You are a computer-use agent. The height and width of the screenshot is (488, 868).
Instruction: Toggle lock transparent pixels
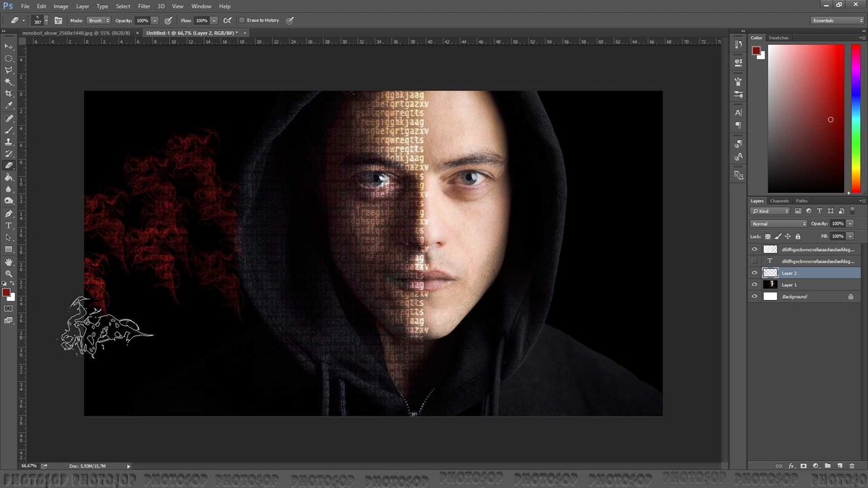tap(767, 236)
